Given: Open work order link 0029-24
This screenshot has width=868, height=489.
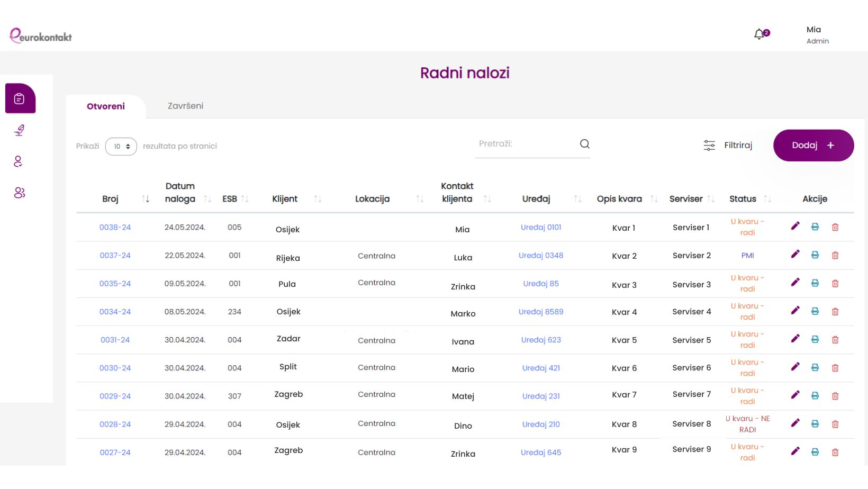Looking at the screenshot, I should 115,396.
